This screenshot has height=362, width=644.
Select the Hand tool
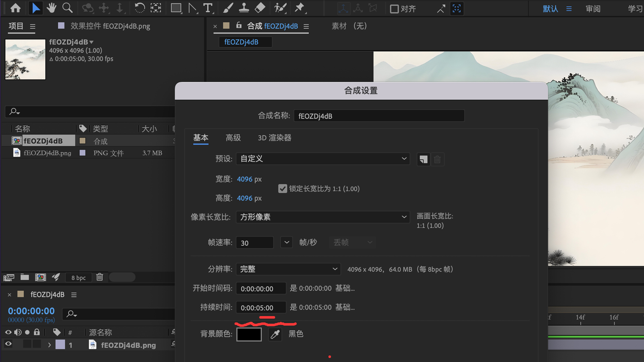click(51, 8)
